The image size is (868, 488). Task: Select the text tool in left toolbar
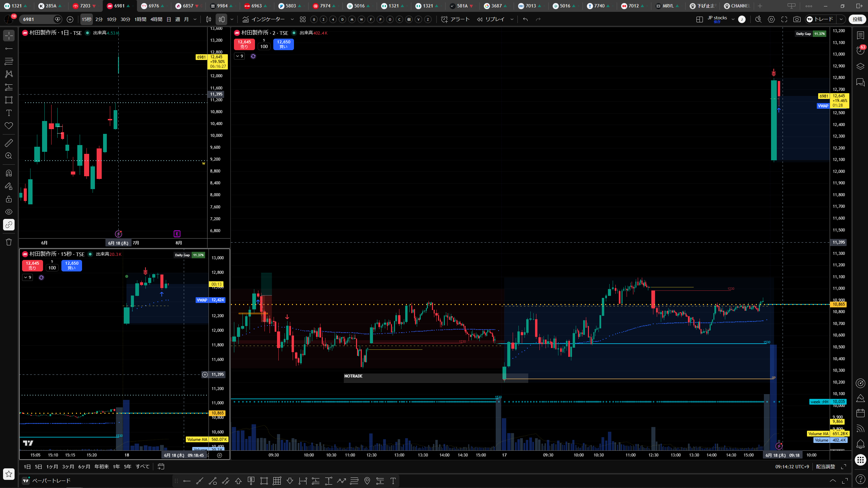pos(9,113)
